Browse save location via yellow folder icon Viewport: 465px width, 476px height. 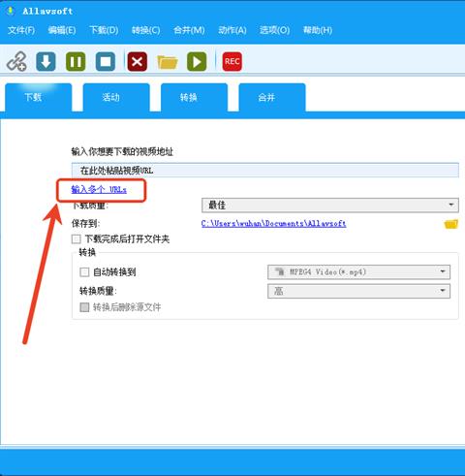pyautogui.click(x=451, y=224)
